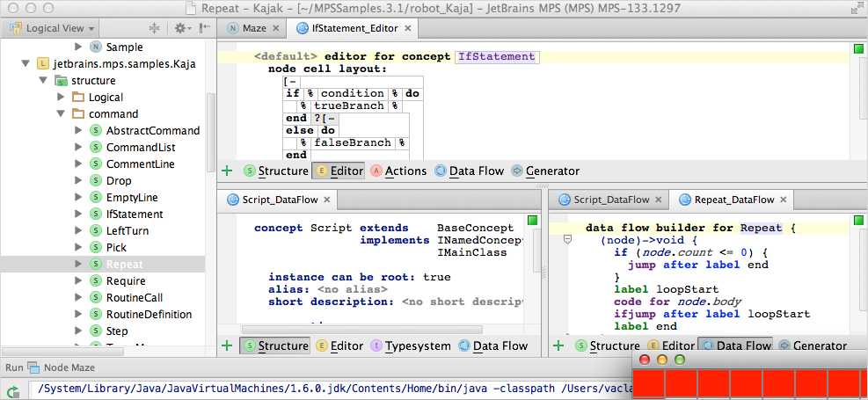Viewport: 868px width, 400px height.
Task: Expand the IfStatement tree node
Action: (x=78, y=215)
